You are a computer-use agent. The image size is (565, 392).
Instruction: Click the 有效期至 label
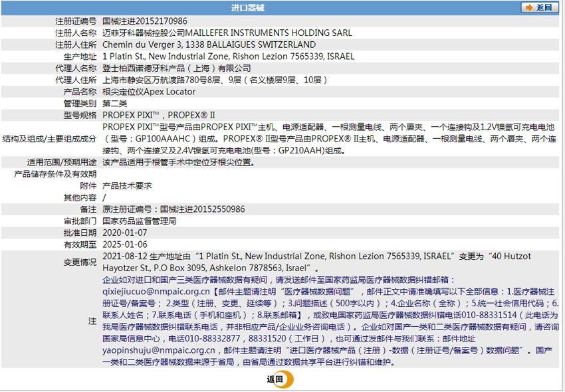coord(80,245)
